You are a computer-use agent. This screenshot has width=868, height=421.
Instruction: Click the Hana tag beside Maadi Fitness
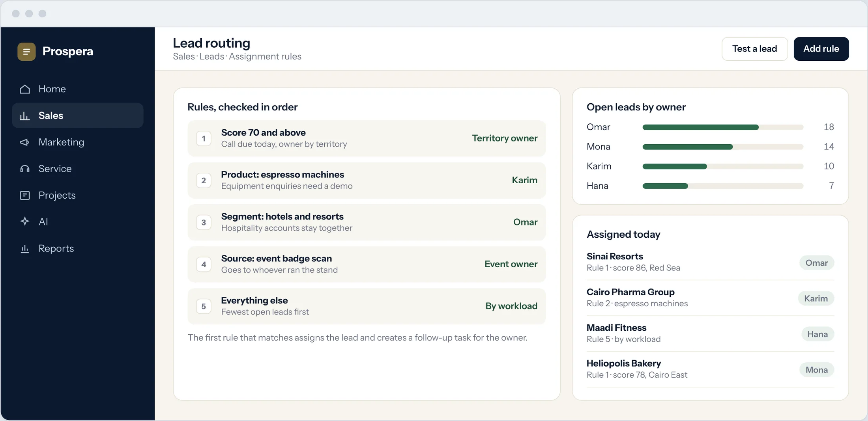coord(817,334)
